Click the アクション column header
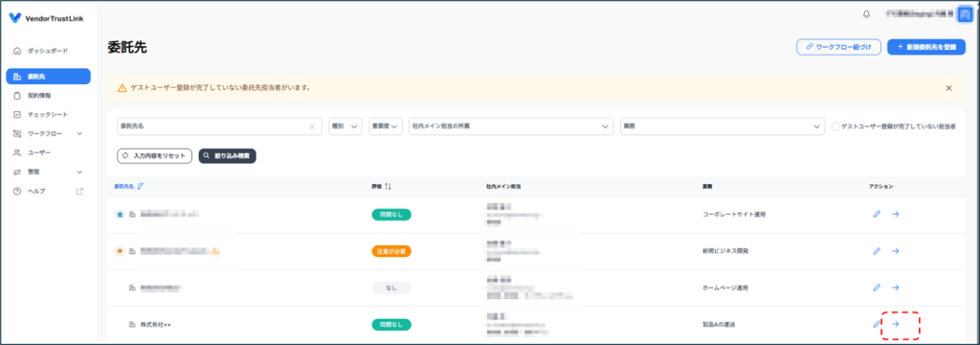 [880, 187]
